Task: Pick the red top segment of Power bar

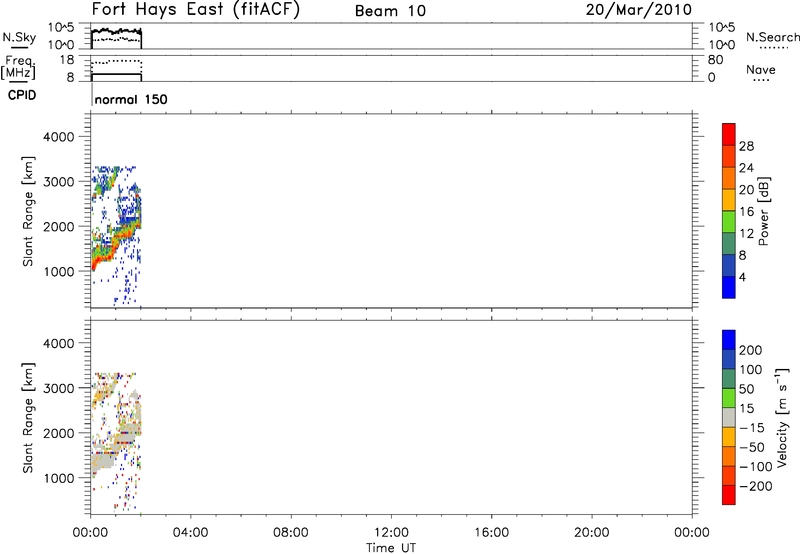Action: [x=729, y=134]
